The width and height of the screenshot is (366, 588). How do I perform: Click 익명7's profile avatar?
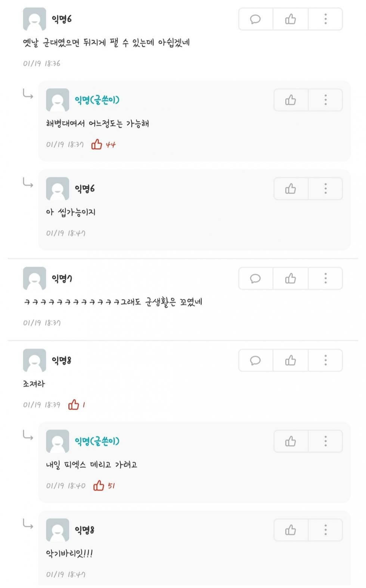34,278
